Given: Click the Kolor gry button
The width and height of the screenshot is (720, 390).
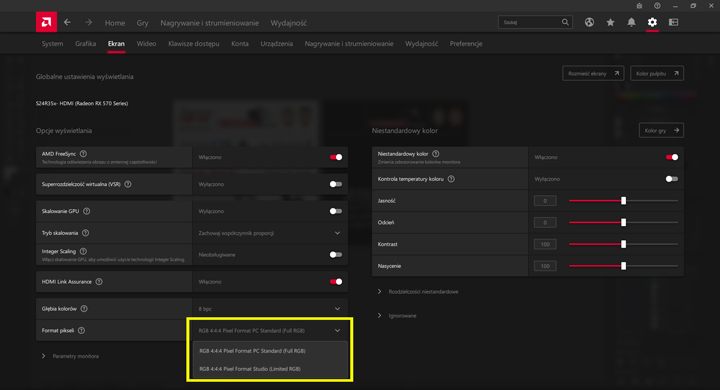Looking at the screenshot, I should tap(661, 130).
